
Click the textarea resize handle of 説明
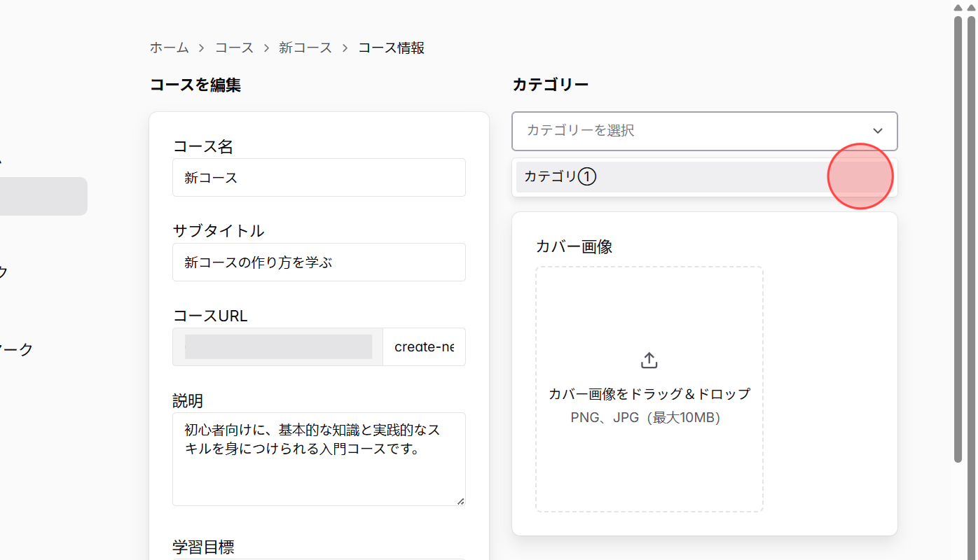462,500
